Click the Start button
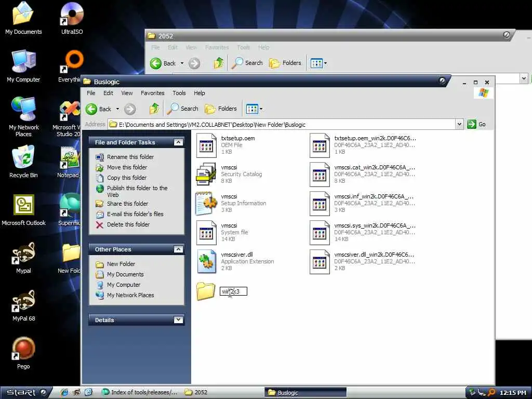 click(x=25, y=393)
